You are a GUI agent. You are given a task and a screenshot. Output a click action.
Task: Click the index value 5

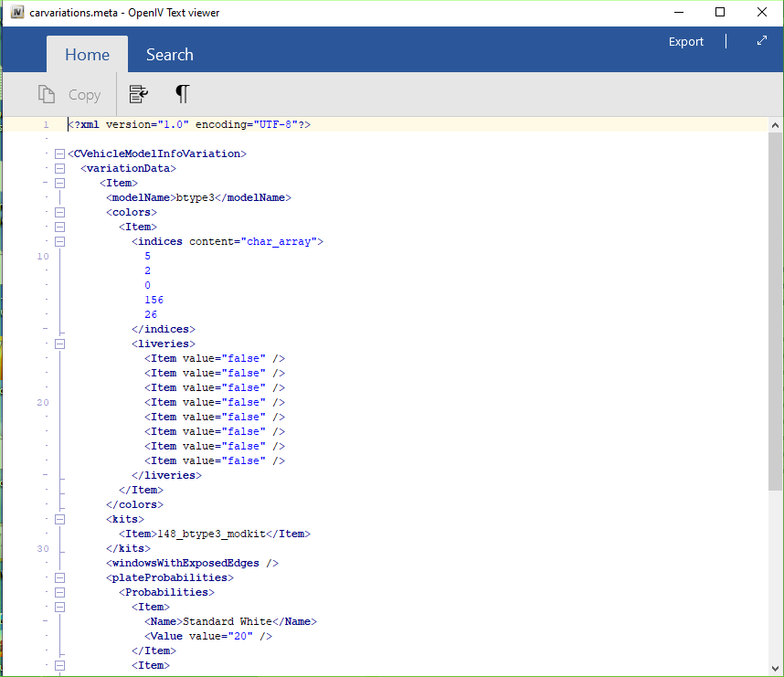pyautogui.click(x=147, y=256)
